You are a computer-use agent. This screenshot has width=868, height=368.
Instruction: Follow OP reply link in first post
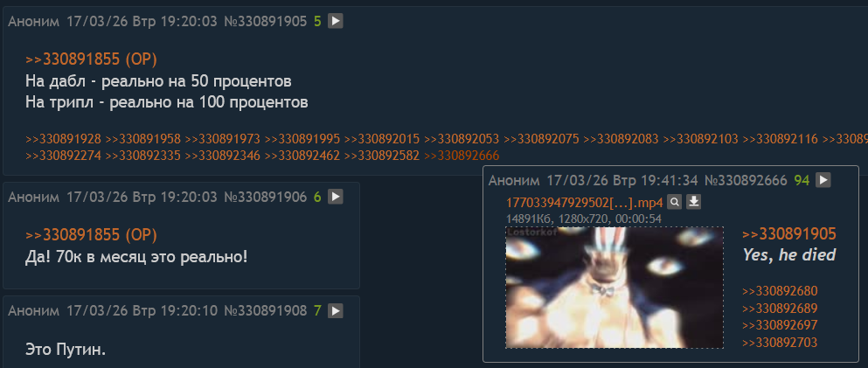(91, 59)
